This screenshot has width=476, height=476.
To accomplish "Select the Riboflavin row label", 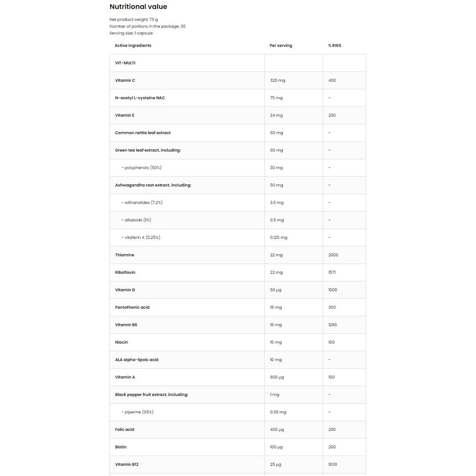I will [125, 272].
